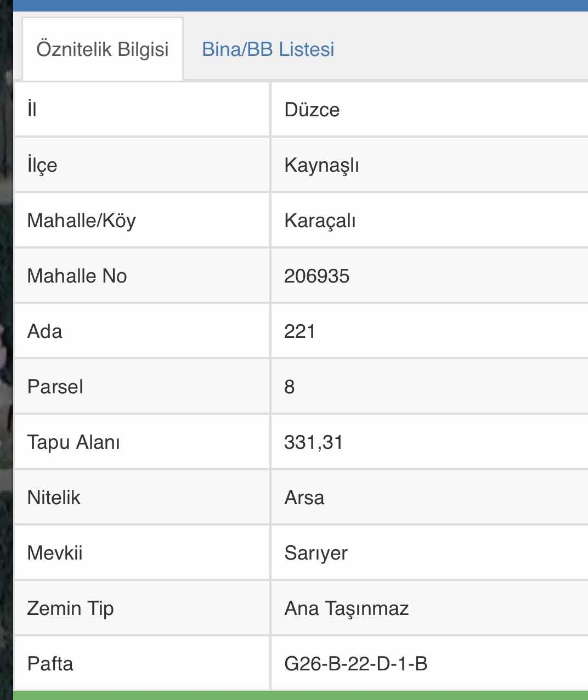The width and height of the screenshot is (588, 700).
Task: Click the Mevkii label cell
Action: tap(55, 553)
